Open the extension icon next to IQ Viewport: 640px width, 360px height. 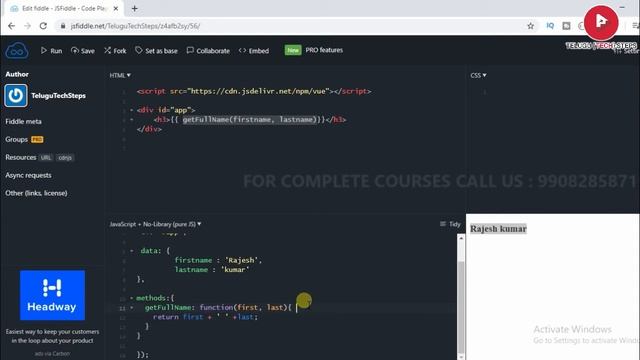click(567, 26)
